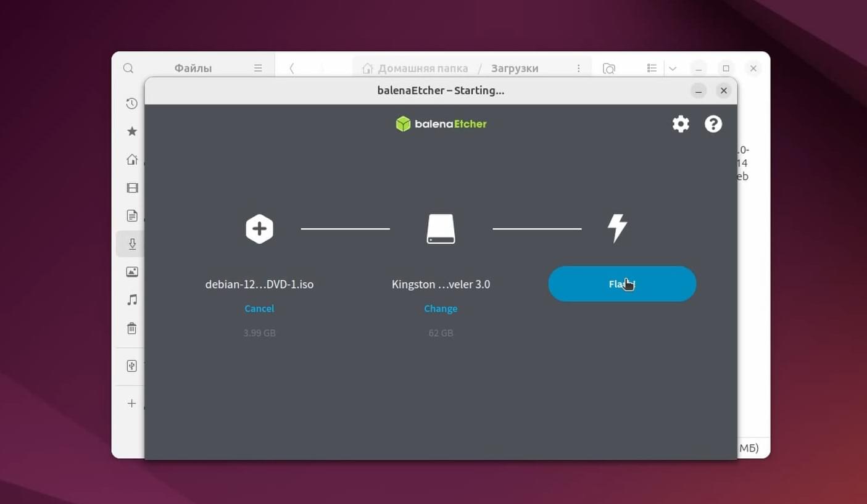
Task: Open Pictures in Files sidebar
Action: coord(131,272)
